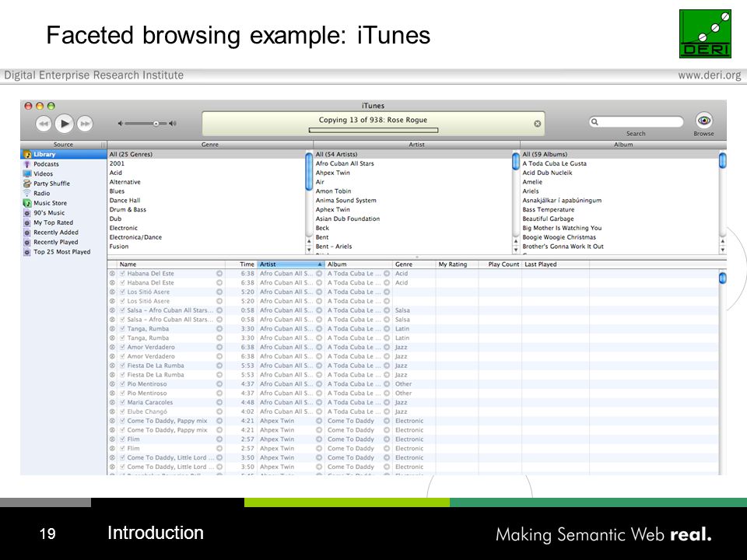
Task: Uncheck the first Pio Mentiroso track
Action: point(122,384)
